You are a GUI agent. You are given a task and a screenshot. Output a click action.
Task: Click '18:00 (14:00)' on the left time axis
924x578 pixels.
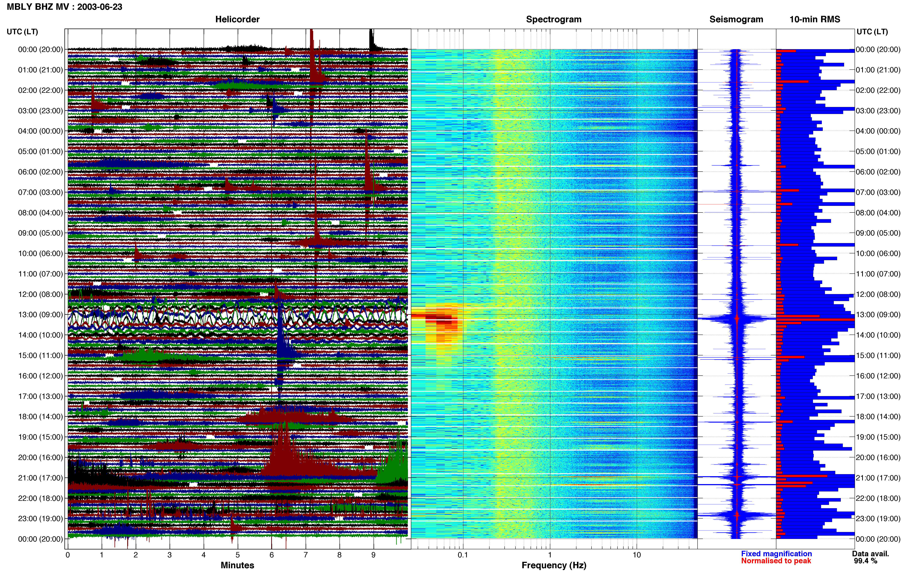pos(41,417)
